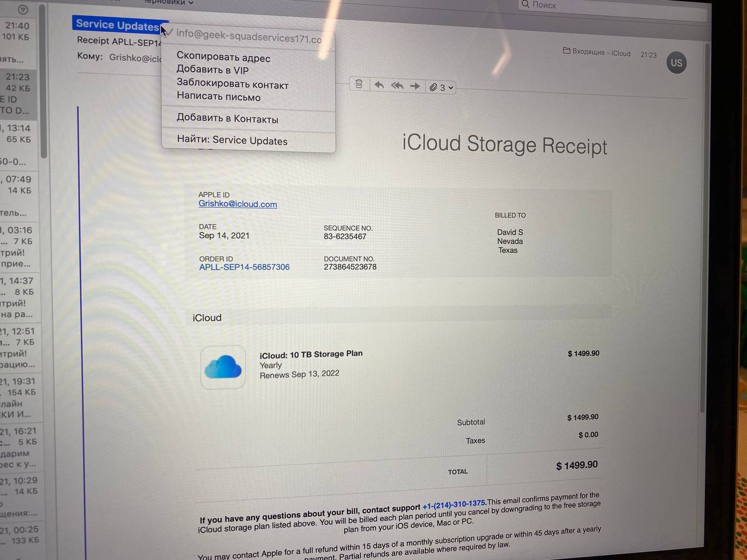The image size is (747, 560).
Task: Select the message list item at 03:16
Action: pyautogui.click(x=19, y=247)
